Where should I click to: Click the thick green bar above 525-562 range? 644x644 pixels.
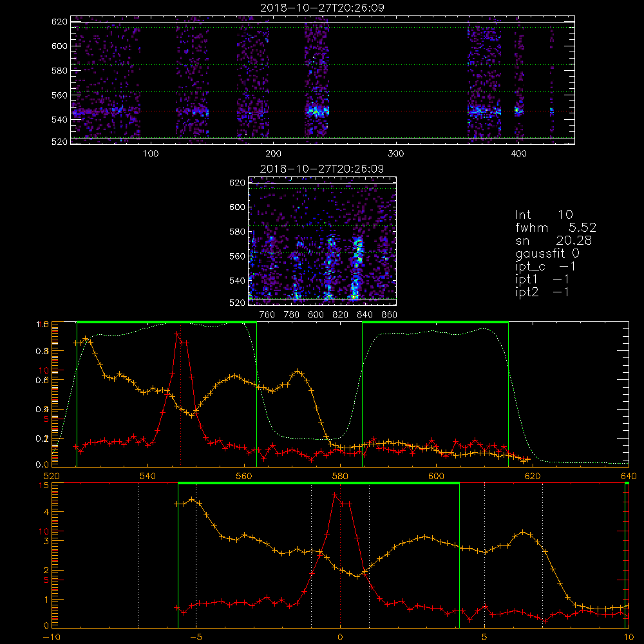tap(167, 322)
